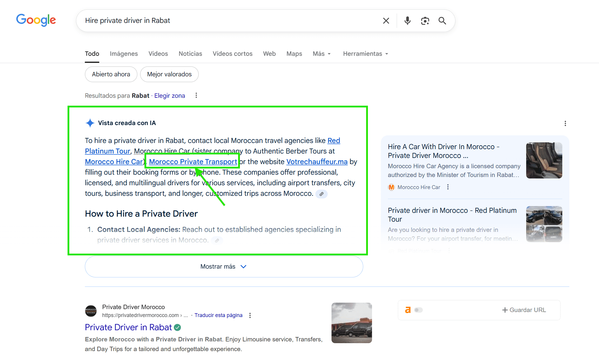This screenshot has height=364, width=599.
Task: Clear the search box with X icon
Action: (386, 21)
